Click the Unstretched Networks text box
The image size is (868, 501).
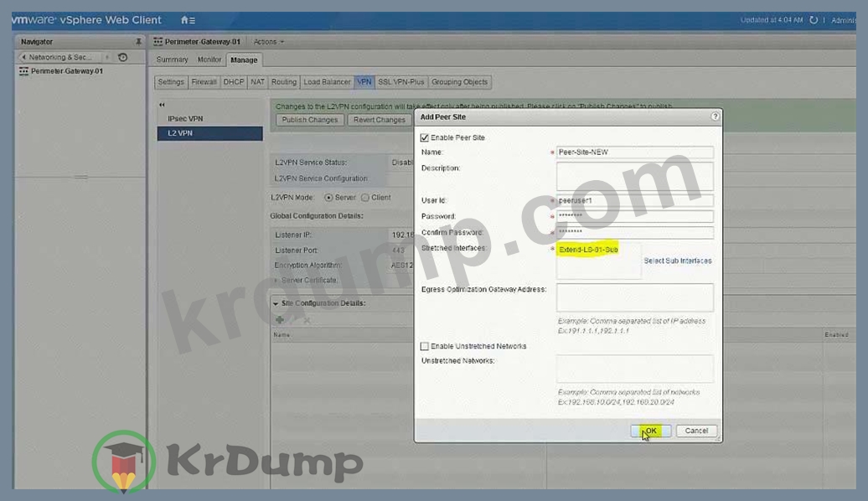pyautogui.click(x=634, y=369)
